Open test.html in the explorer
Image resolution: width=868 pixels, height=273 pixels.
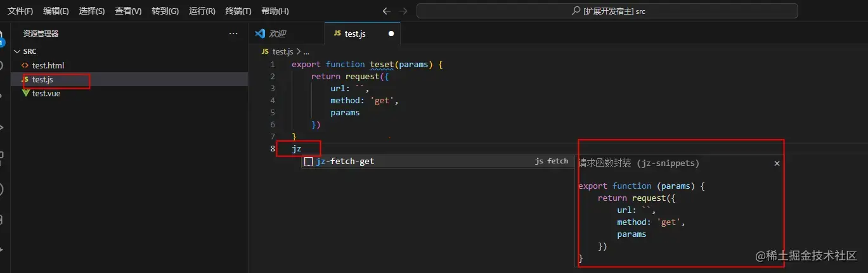pyautogui.click(x=48, y=65)
